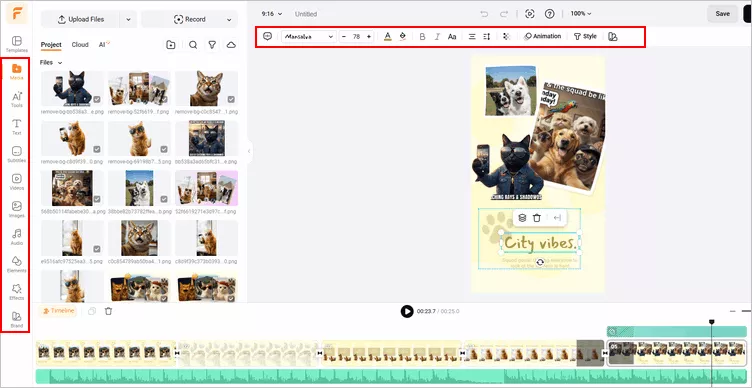
Task: Toggle italic on selected text
Action: [x=437, y=36]
